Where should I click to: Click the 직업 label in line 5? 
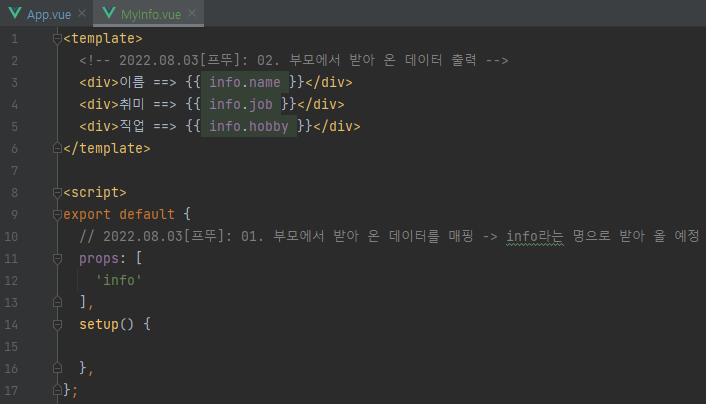[x=131, y=126]
